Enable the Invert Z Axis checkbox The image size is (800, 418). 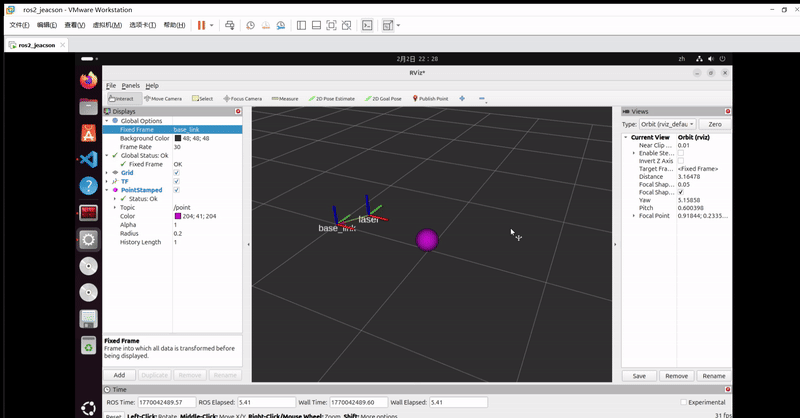tap(681, 161)
